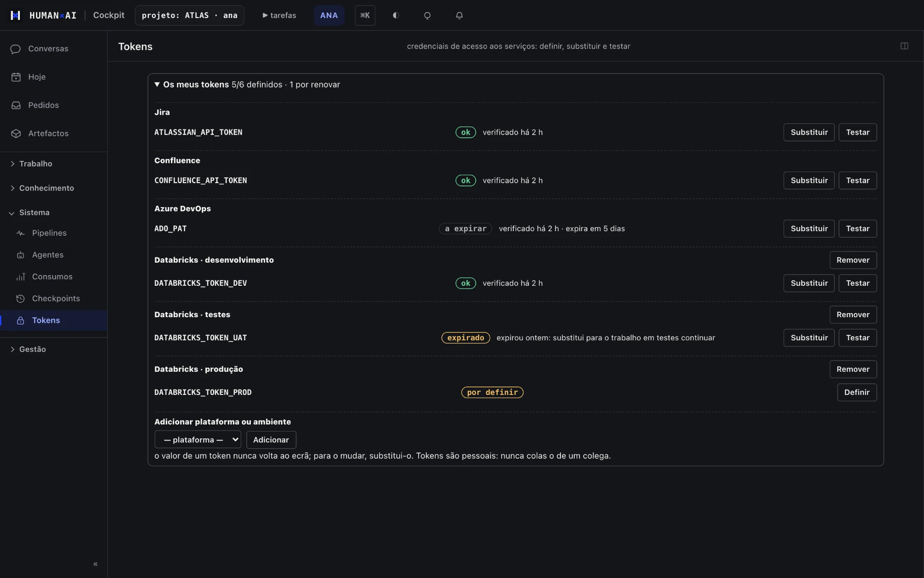Screen dimensions: 924x578
Task: Open the Pipelines pulse icon
Action: click(x=20, y=233)
